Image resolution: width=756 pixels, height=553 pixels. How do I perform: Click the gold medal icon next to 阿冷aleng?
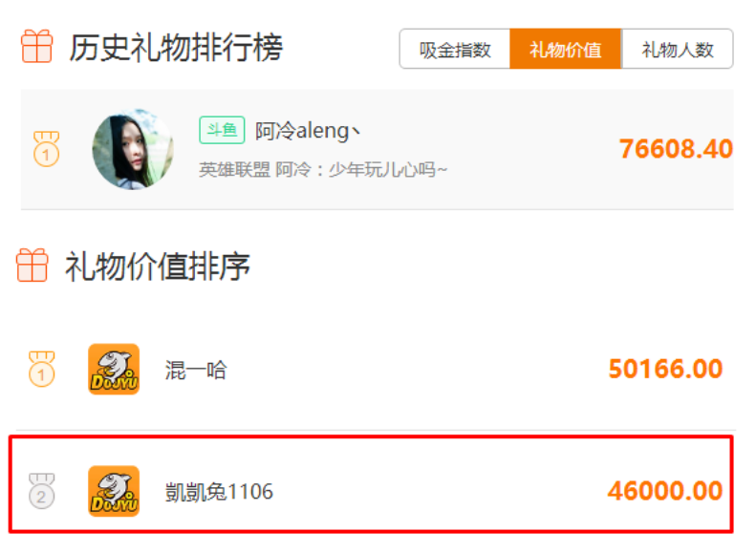(x=46, y=149)
